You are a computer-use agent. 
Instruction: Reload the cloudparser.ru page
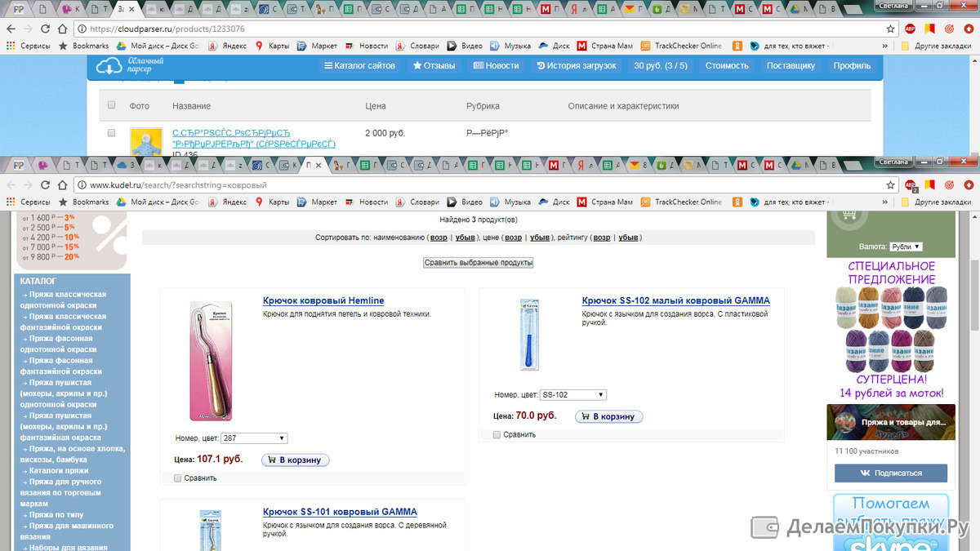pyautogui.click(x=46, y=29)
